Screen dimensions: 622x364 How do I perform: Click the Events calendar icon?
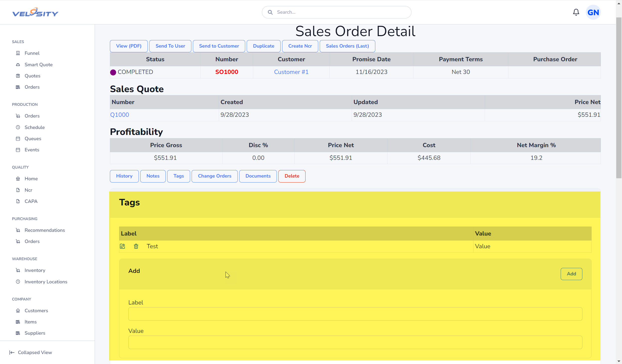point(18,150)
